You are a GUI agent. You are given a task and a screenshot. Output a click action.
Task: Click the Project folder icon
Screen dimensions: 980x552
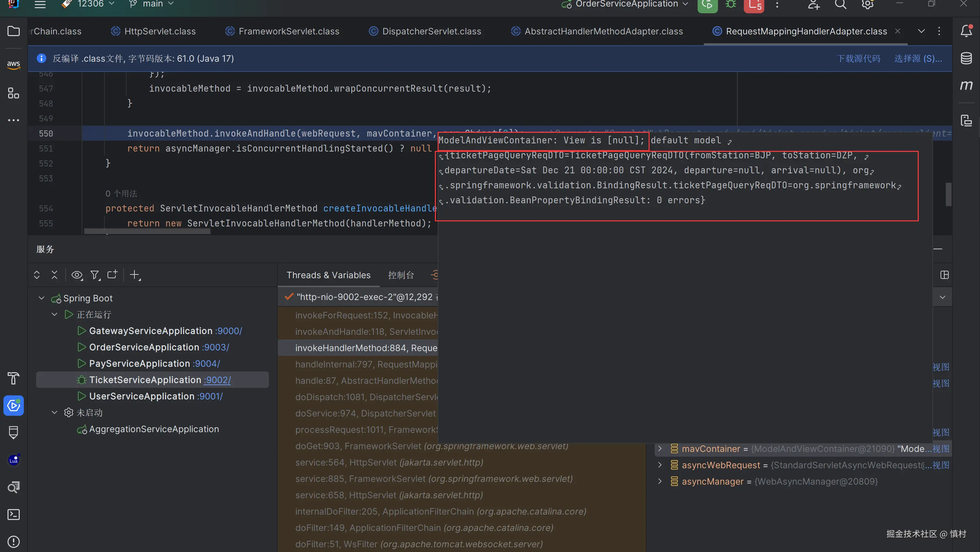[x=13, y=31]
